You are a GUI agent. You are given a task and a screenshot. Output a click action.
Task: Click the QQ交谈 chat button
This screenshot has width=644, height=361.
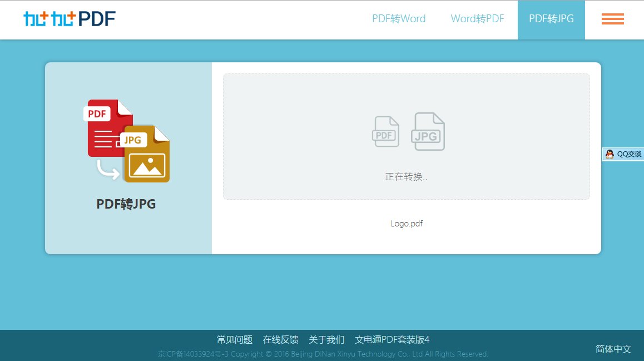pos(626,154)
